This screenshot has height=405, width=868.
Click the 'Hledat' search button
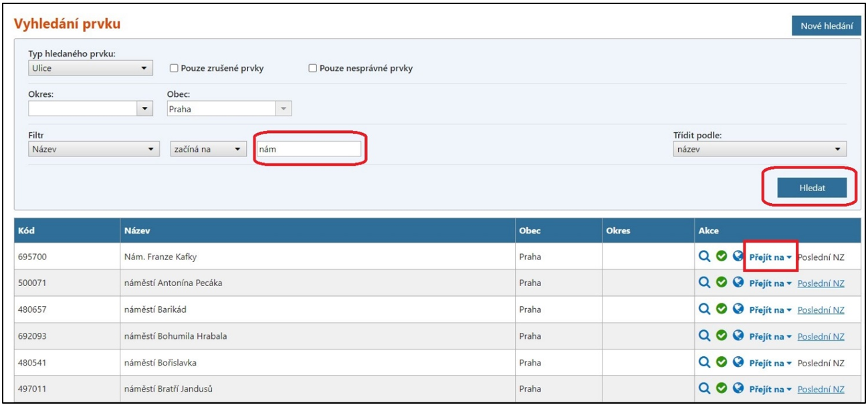tap(812, 188)
